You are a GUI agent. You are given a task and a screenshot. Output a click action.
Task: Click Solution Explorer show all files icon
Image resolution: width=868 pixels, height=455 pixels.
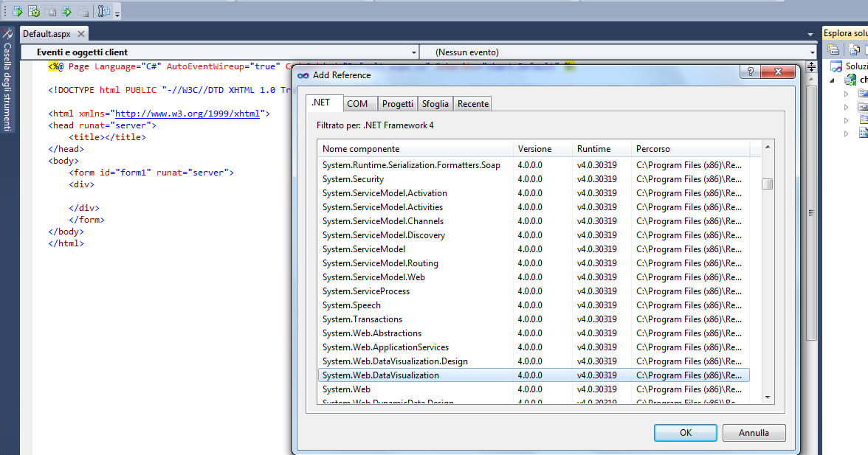click(x=854, y=49)
